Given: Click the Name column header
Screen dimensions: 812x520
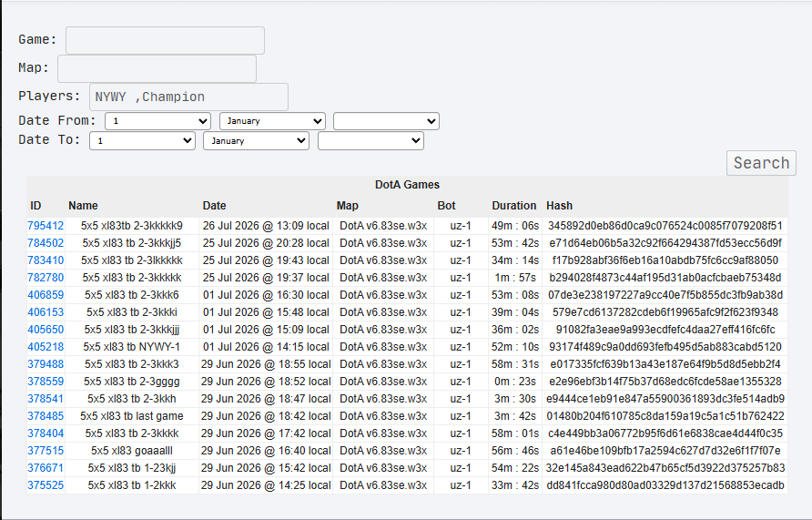Looking at the screenshot, I should tap(83, 206).
